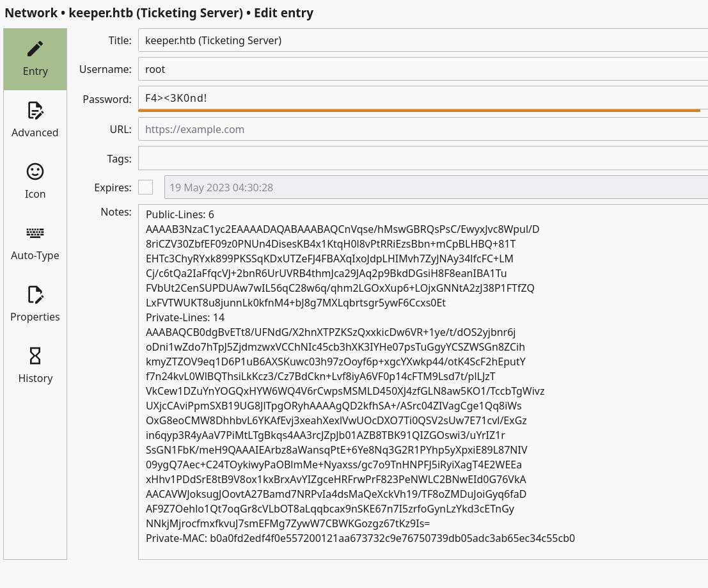Click the note line starting oDni1wZdo7hTpJ5Z
Viewport: 708px width, 588px height.
pos(336,347)
